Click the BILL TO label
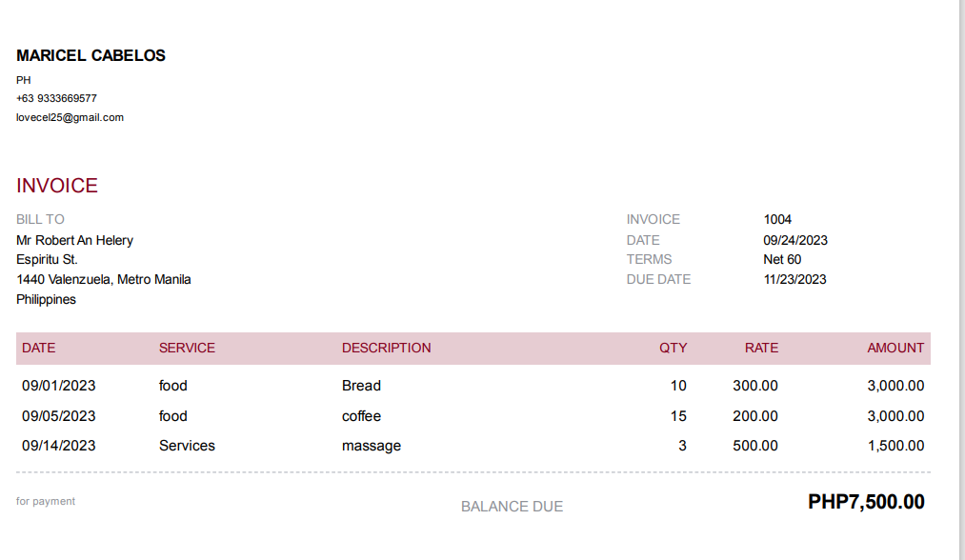965x560 pixels. click(x=40, y=219)
